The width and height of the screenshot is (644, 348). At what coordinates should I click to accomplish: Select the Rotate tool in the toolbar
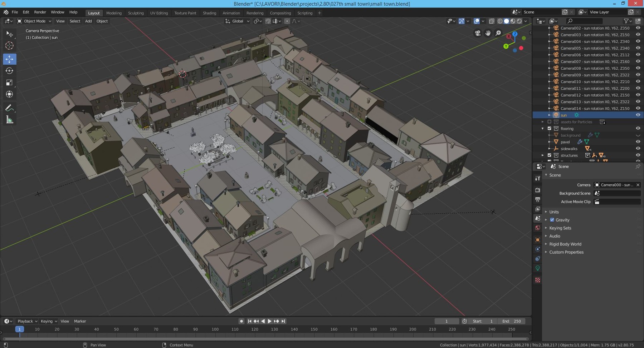[9, 71]
